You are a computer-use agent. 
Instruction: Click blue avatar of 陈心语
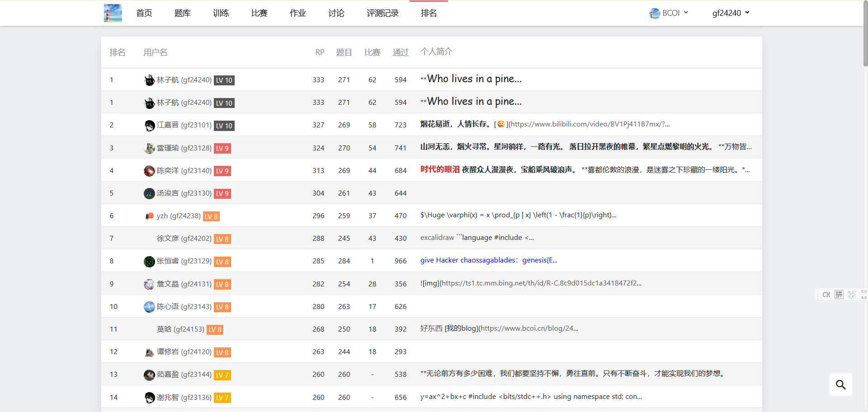(x=149, y=307)
